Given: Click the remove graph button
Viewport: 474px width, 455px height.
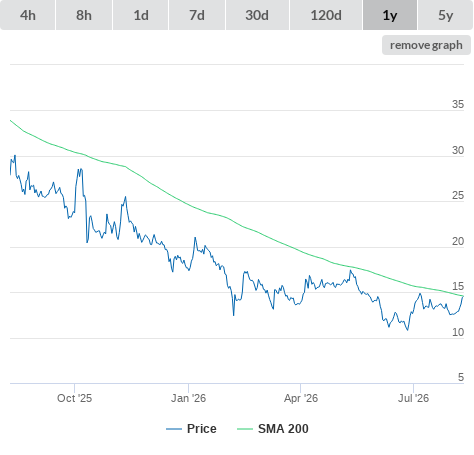Looking at the screenshot, I should point(426,45).
